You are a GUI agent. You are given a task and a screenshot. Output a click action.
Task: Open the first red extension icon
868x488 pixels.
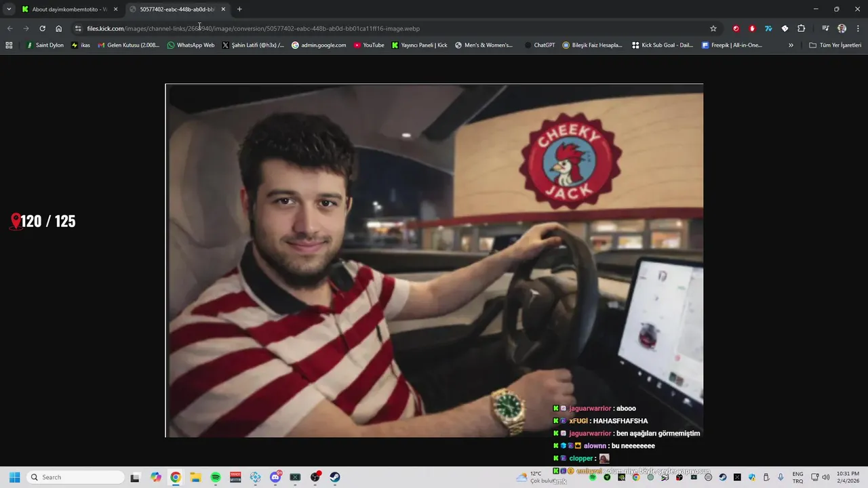(736, 28)
